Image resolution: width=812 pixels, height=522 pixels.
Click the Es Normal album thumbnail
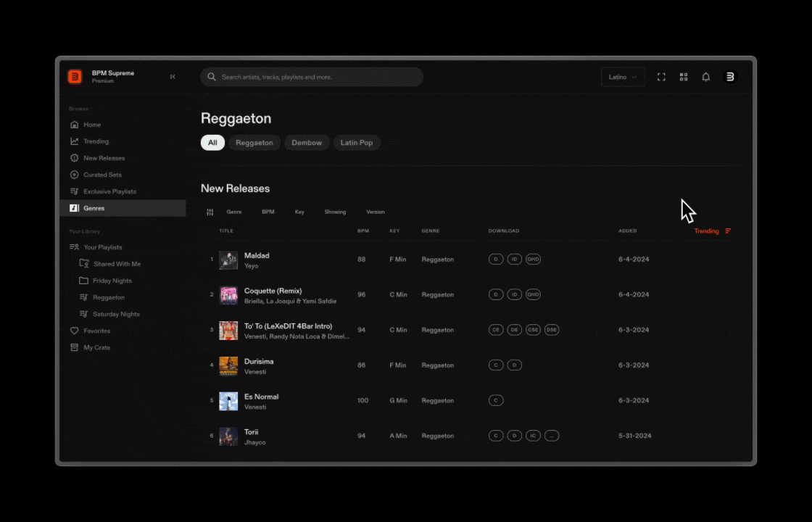[x=228, y=401]
